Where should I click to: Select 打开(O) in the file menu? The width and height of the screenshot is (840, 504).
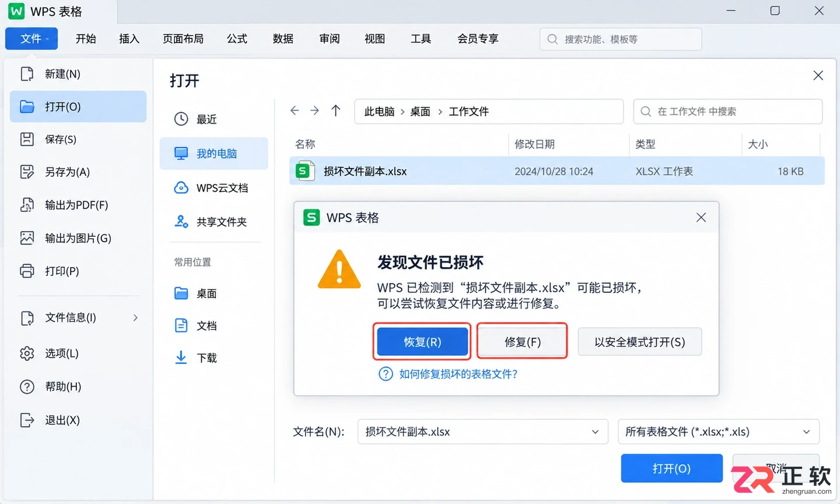point(78,107)
